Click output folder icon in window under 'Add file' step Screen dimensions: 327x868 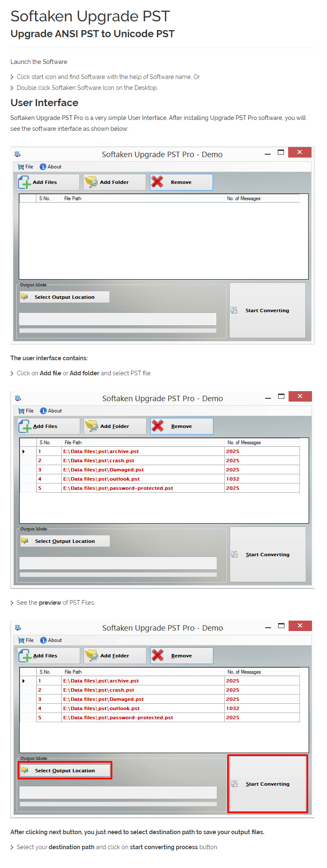pos(25,541)
